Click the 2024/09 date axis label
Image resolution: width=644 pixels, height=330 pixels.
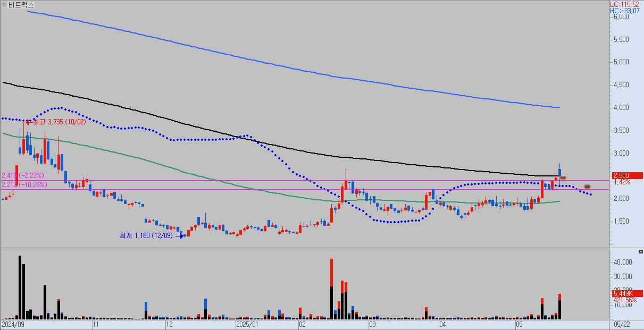coord(13,323)
